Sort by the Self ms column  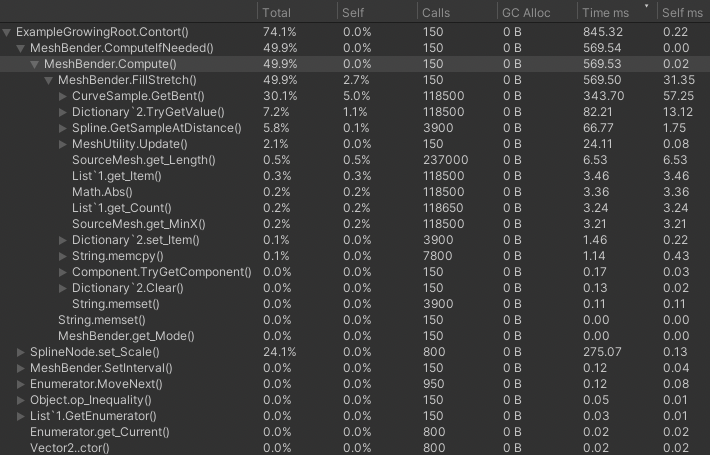pyautogui.click(x=679, y=12)
